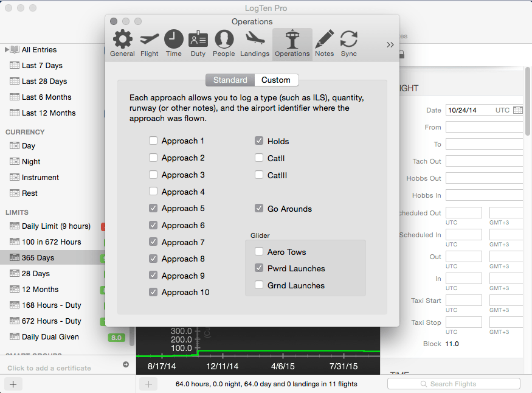Toggle Go Arounds checkbox
Screen dimensions: 532x393
[259, 209]
